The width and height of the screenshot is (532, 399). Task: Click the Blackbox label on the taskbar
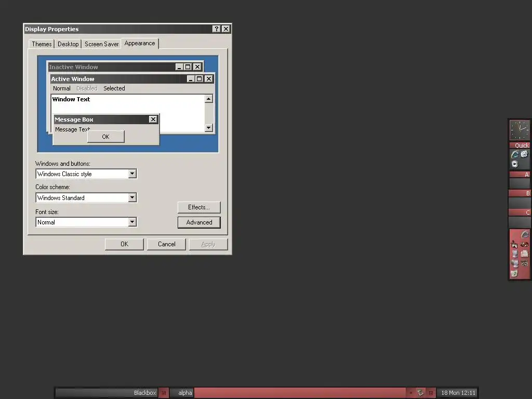tap(145, 393)
